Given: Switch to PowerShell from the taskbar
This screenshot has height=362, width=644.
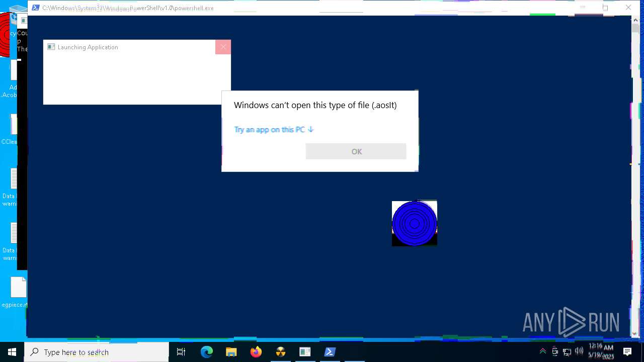Looking at the screenshot, I should (x=330, y=352).
